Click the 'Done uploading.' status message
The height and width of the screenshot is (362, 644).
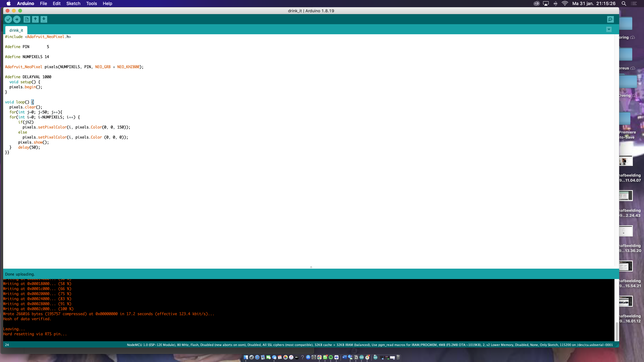point(20,274)
